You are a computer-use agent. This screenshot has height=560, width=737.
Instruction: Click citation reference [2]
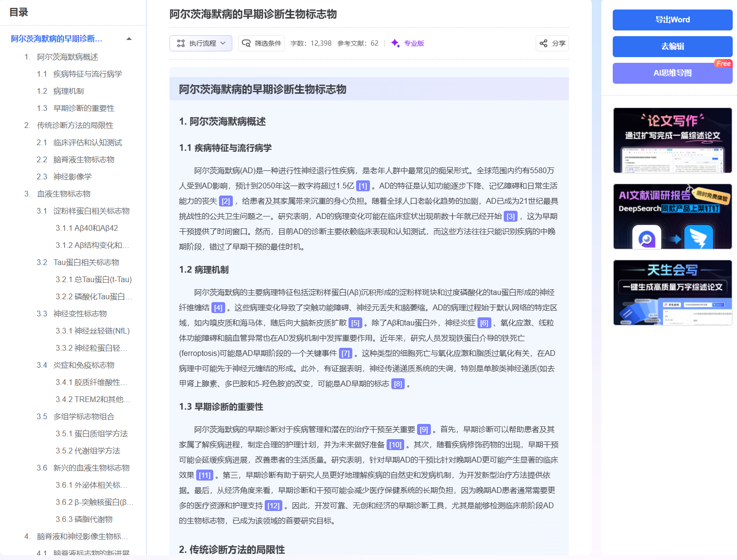coord(226,201)
